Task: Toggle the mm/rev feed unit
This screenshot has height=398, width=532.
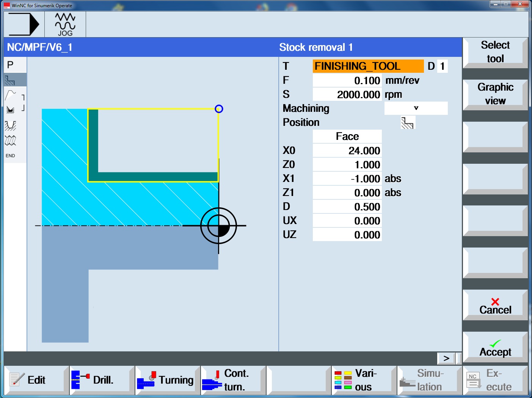Action: point(402,80)
